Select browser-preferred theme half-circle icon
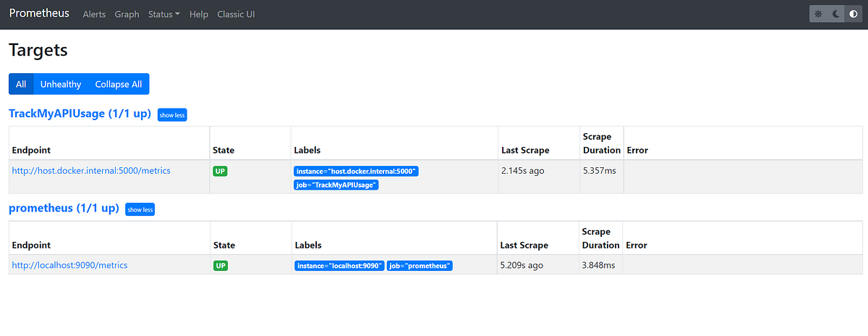The image size is (868, 336). click(852, 14)
